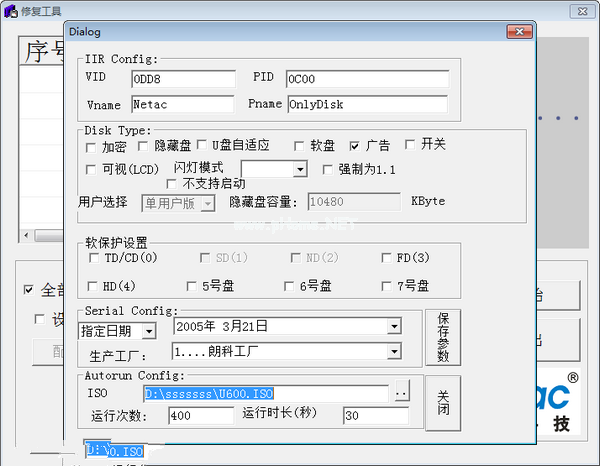Toggle the 强制为1.1 checkbox

pos(327,169)
